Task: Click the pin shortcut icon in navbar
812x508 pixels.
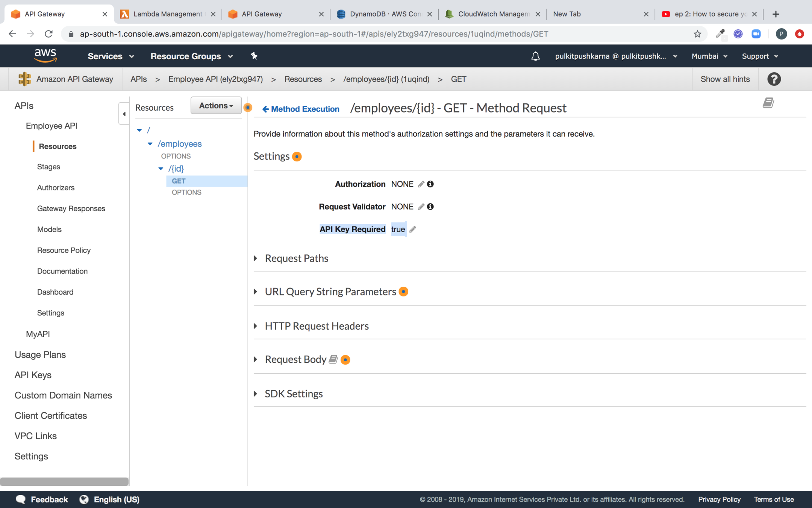Action: pyautogui.click(x=254, y=56)
